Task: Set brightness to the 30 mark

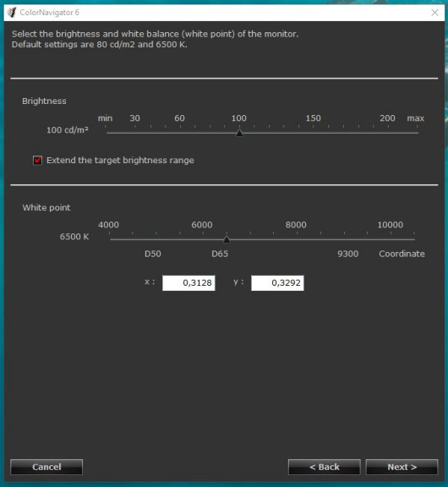Action: point(135,133)
